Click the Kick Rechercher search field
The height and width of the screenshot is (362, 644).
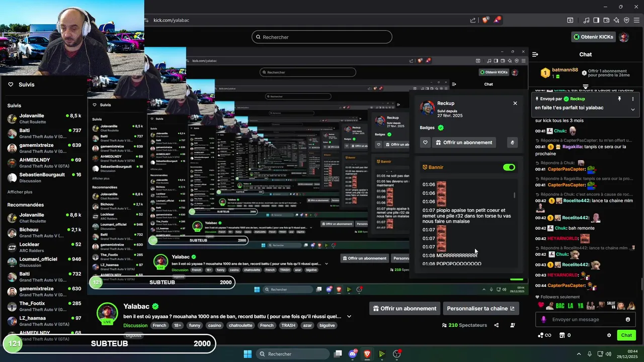click(322, 37)
